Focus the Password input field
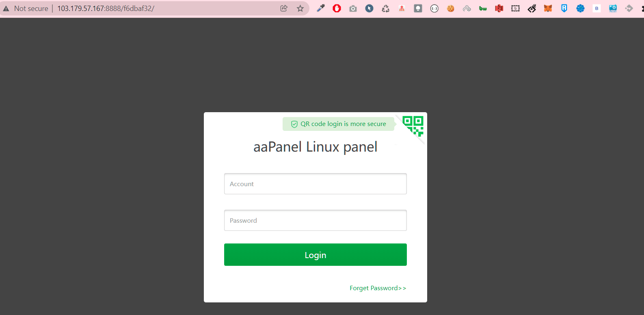Viewport: 644px width, 315px height. [x=315, y=220]
